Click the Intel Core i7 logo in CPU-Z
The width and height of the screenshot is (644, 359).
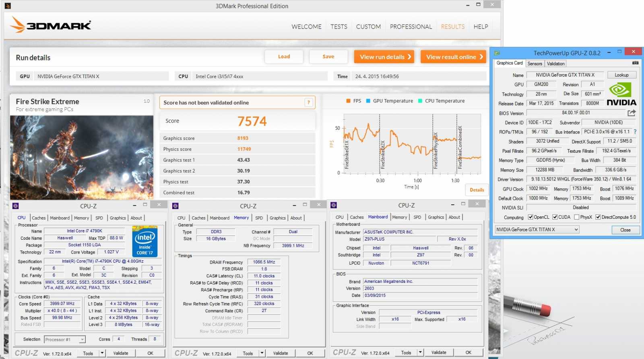point(145,241)
